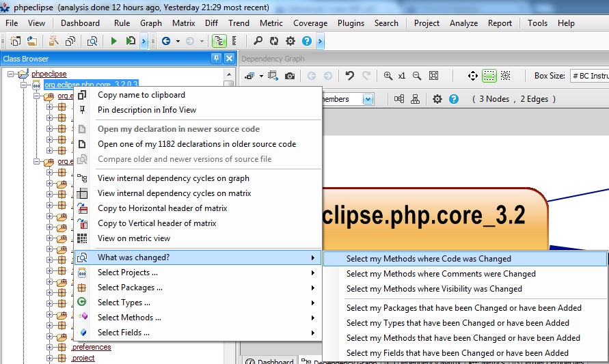Screen dimensions: 609x364
Task: Click the .preferences package link
Action: (92, 347)
